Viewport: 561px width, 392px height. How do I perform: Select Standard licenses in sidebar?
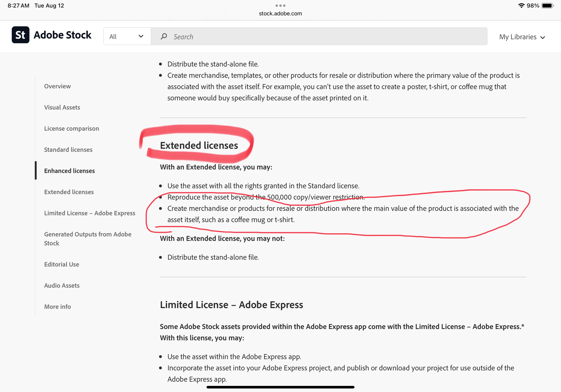coord(68,149)
